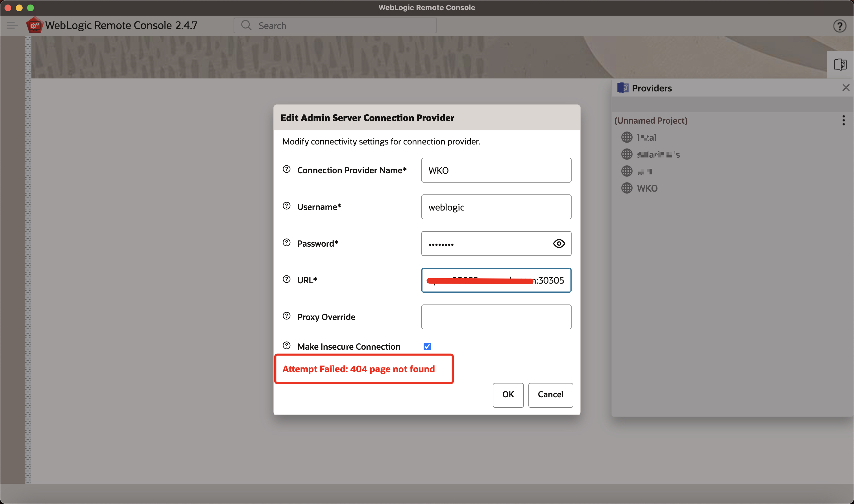Open the top-right help question mark icon

839,26
